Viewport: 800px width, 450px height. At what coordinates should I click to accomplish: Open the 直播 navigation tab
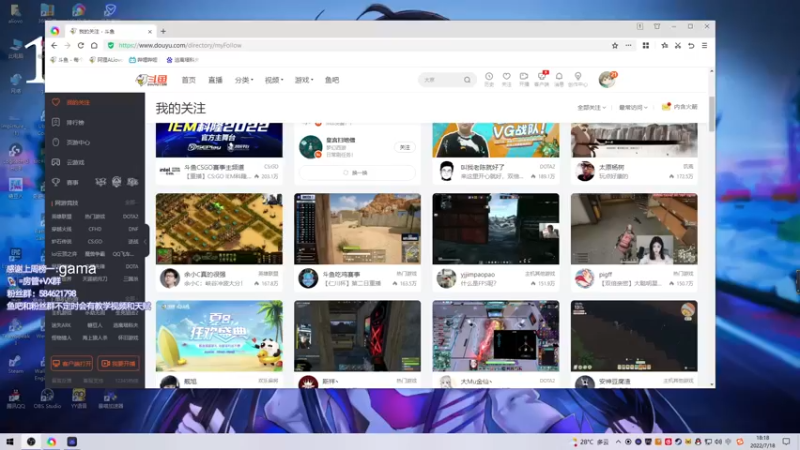tap(215, 80)
